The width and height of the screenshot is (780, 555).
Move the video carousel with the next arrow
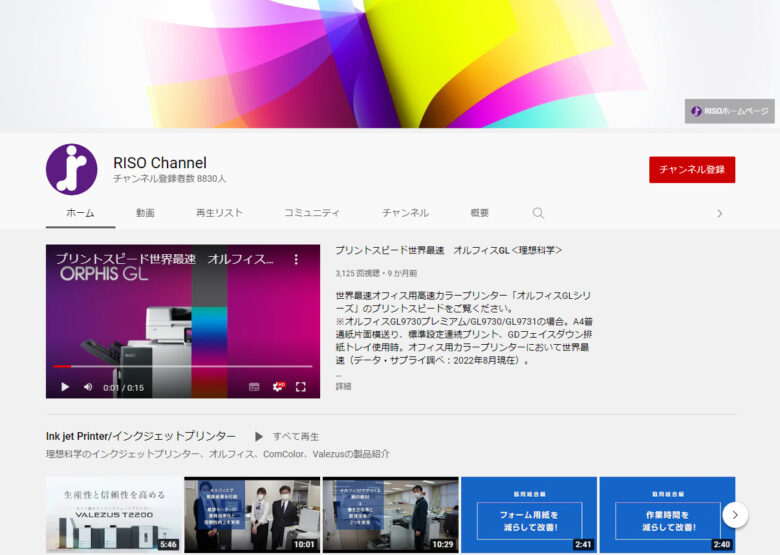coord(735,515)
